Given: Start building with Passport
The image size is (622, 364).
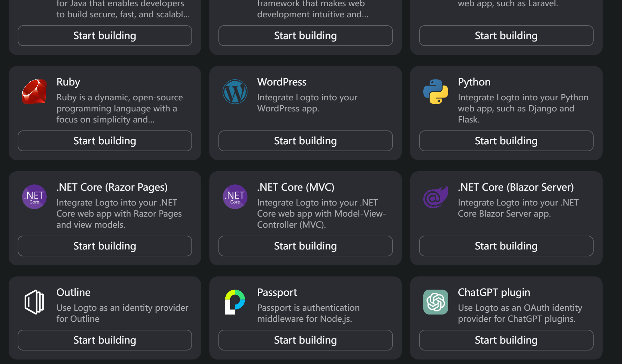Looking at the screenshot, I should (306, 340).
